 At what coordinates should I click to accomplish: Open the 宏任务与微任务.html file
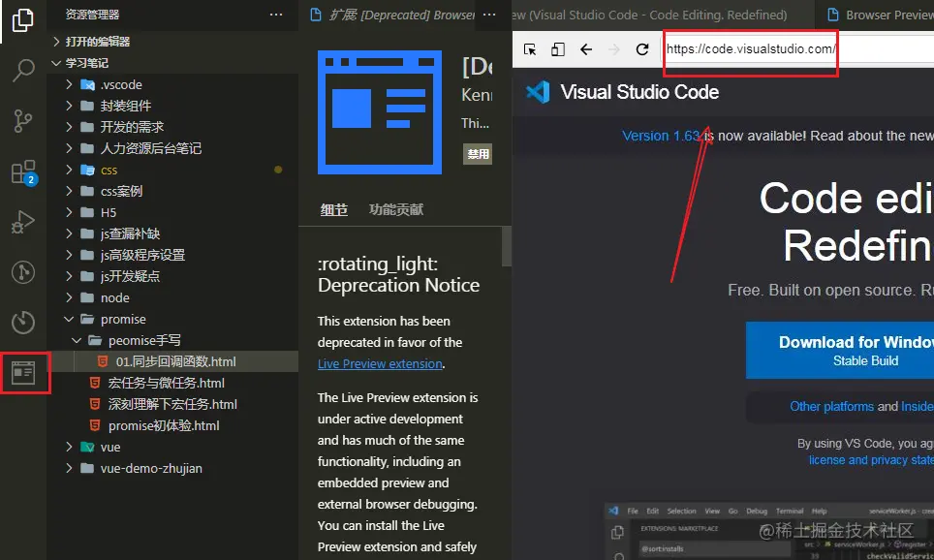click(x=166, y=383)
